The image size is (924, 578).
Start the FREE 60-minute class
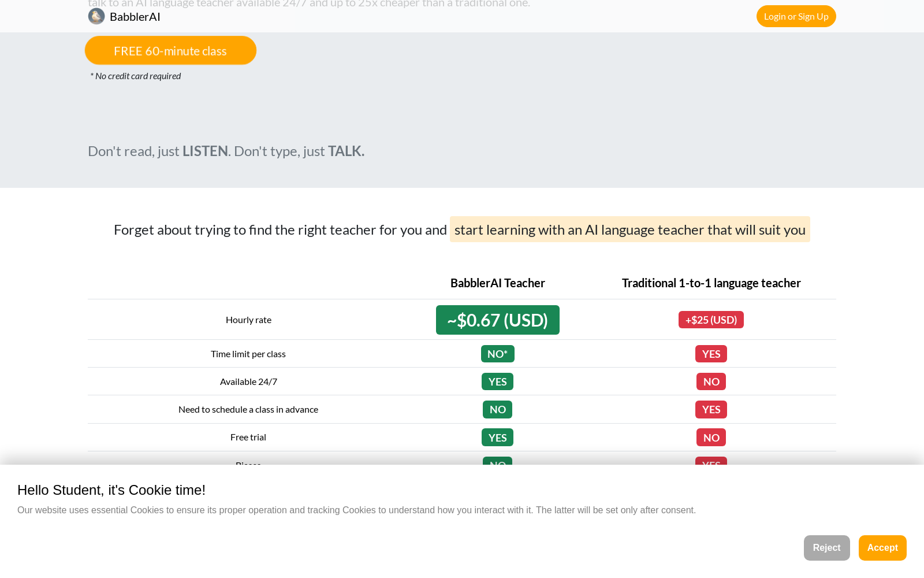pos(170,51)
